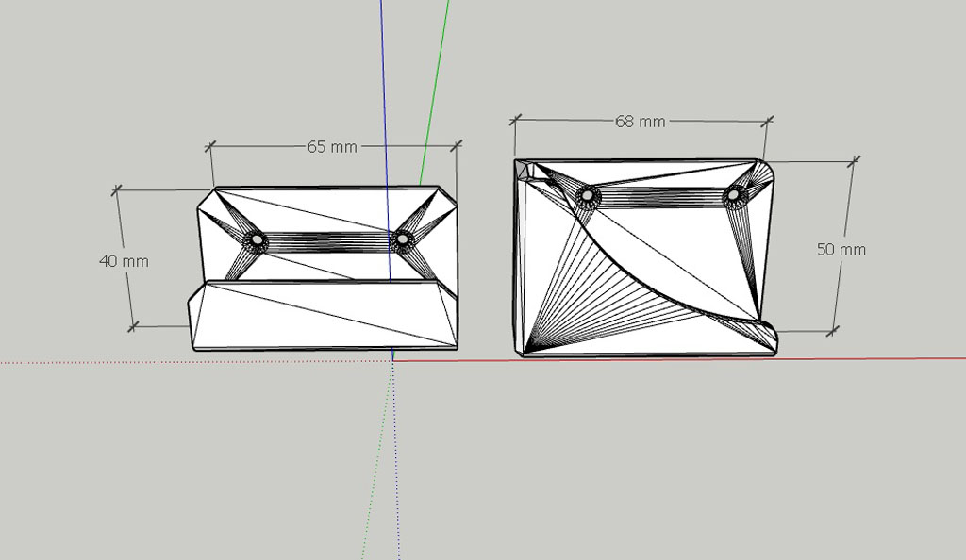
Task: Click the solid blue vertical axis line
Action: pos(382,94)
